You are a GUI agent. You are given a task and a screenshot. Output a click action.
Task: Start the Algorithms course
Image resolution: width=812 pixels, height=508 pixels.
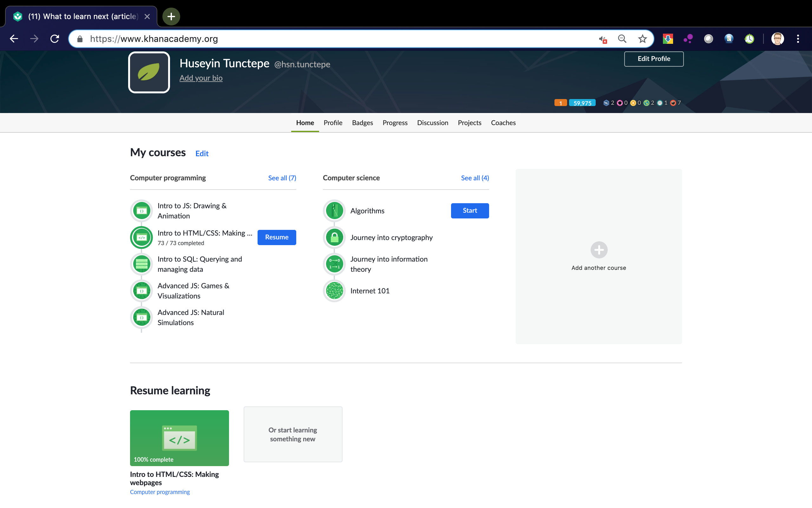coord(470,211)
